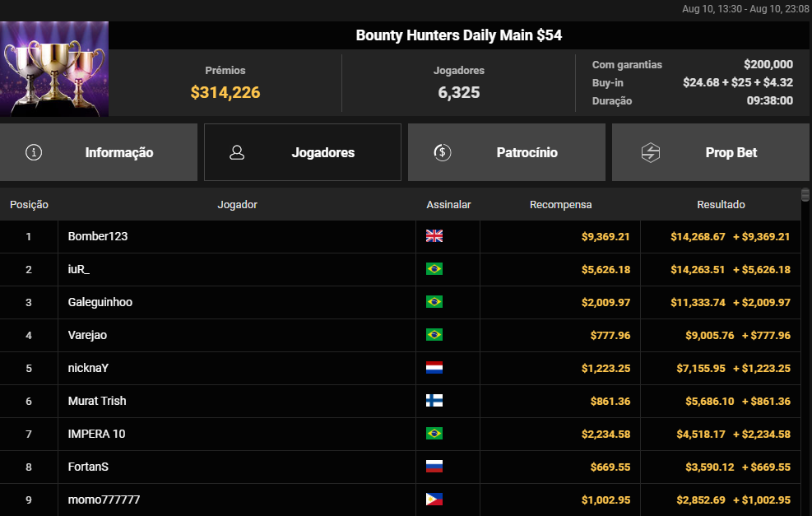
Task: Select player name iuR_
Action: [79, 269]
